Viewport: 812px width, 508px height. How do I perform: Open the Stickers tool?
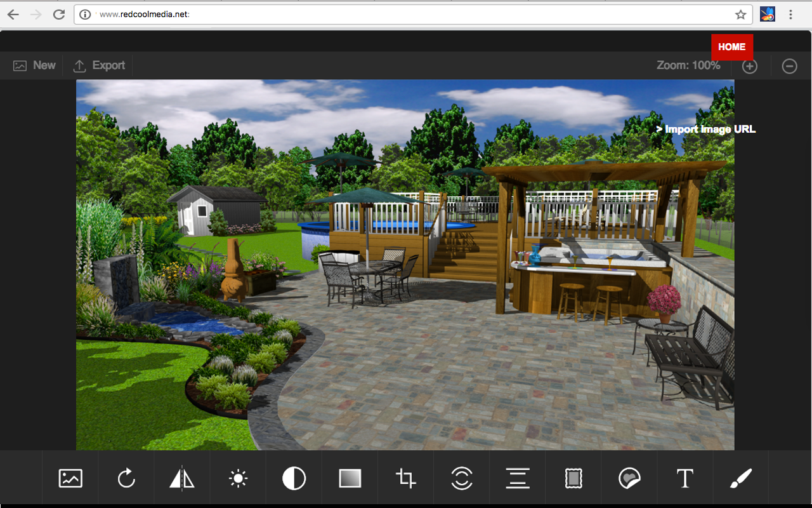tap(629, 478)
